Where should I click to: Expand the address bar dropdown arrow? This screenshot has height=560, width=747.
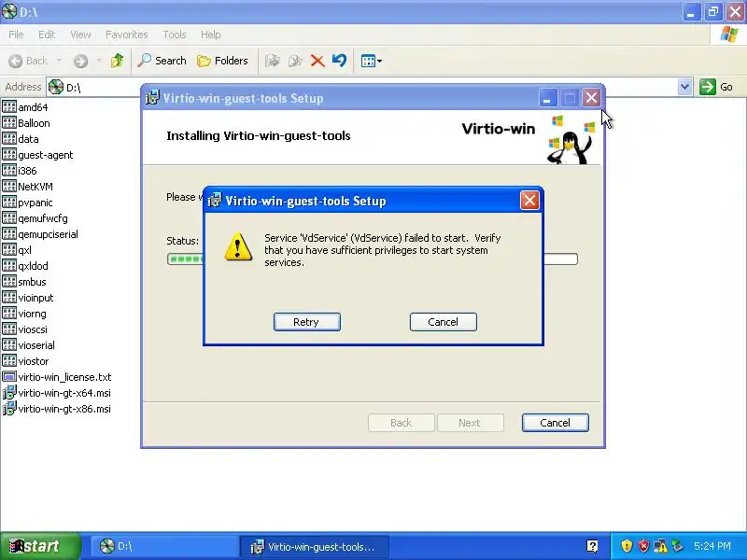click(x=684, y=87)
